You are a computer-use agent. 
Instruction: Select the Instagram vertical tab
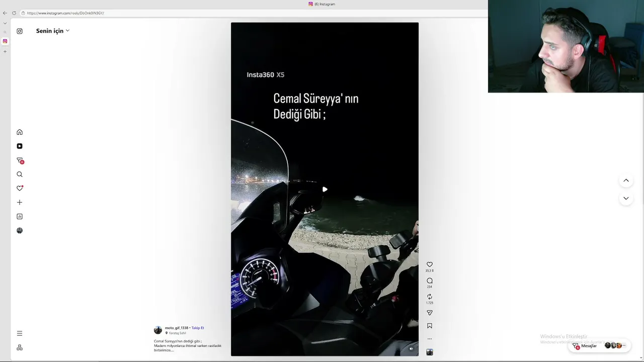(5, 41)
